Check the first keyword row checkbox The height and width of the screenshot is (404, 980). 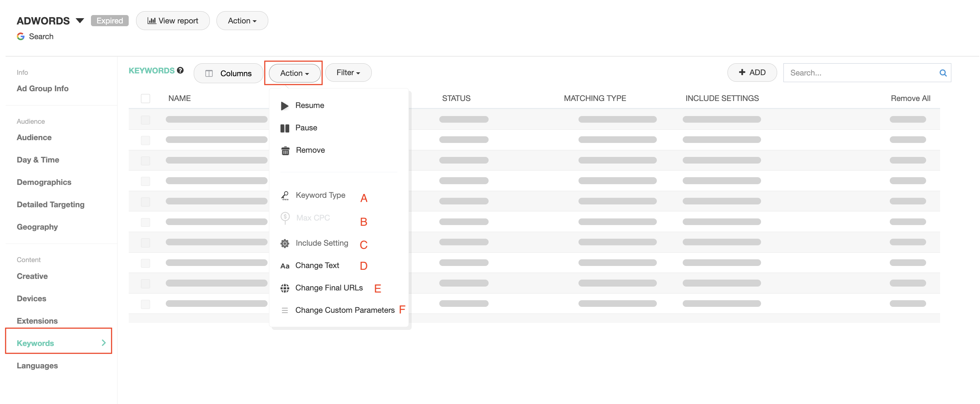coord(145,120)
